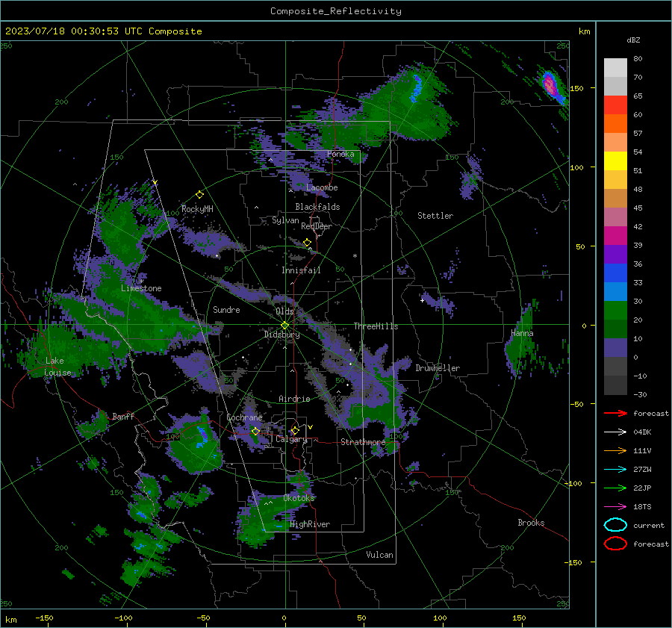Click the bright green 30–20 dBZ swatch
The image size is (672, 628).
pyautogui.click(x=615, y=311)
